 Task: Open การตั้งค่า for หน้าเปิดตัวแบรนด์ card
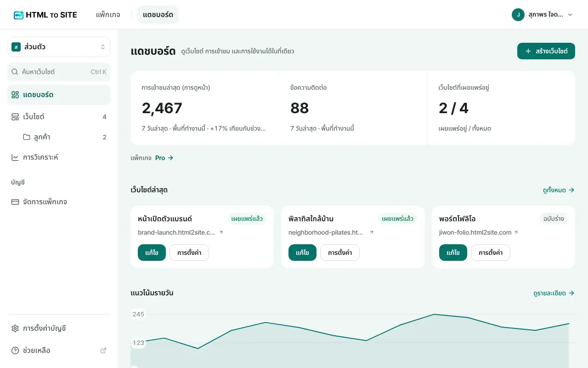point(189,253)
